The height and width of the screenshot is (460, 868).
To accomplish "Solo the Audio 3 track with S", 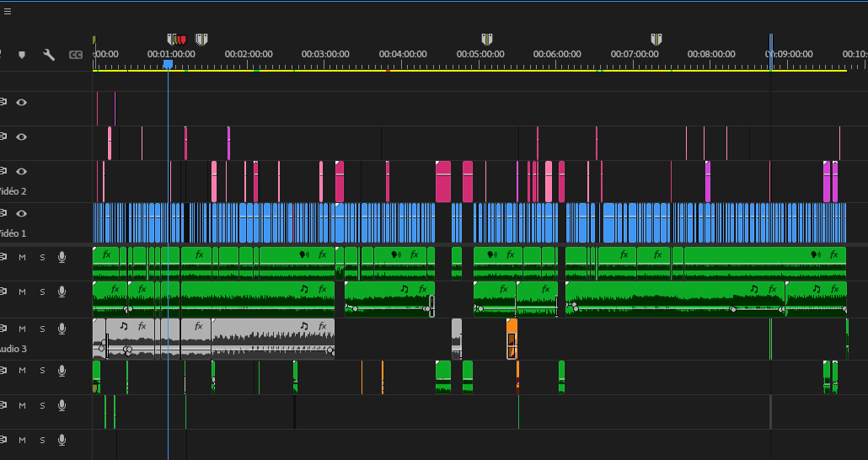I will (42, 329).
